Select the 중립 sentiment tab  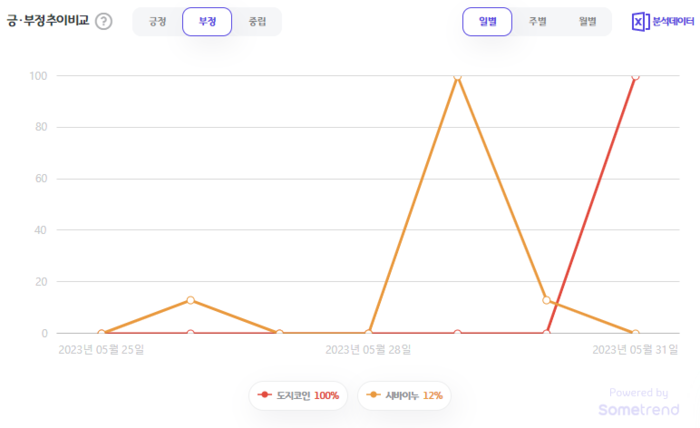pyautogui.click(x=257, y=21)
